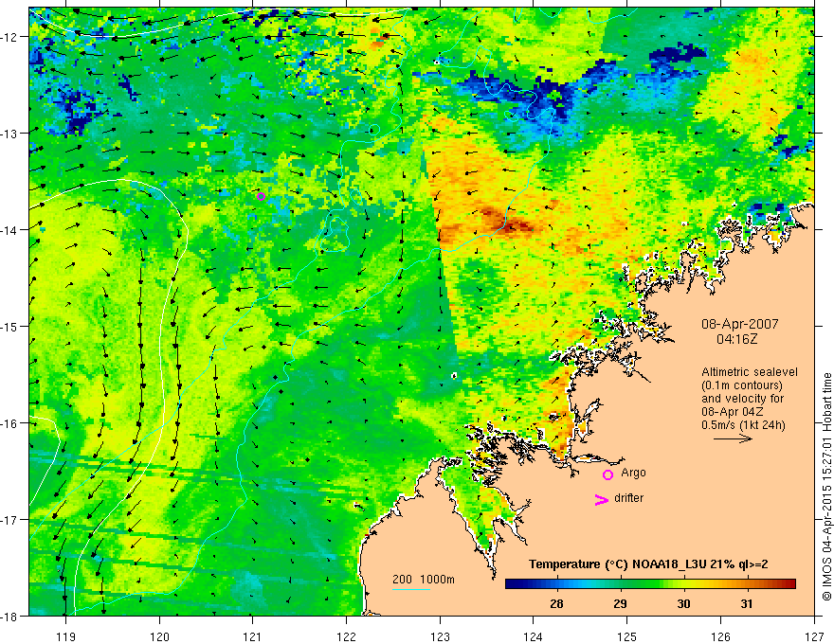Image resolution: width=834 pixels, height=644 pixels.
Task: Click the 'drifter' legend label
Action: click(628, 498)
